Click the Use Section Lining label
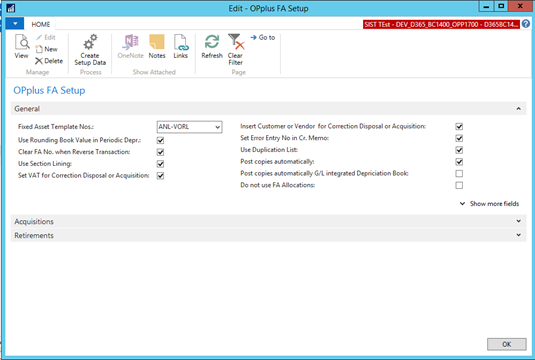 pyautogui.click(x=45, y=164)
